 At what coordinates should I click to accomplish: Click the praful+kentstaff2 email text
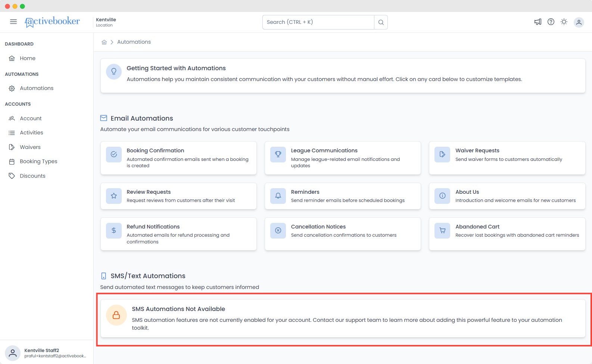click(x=55, y=356)
